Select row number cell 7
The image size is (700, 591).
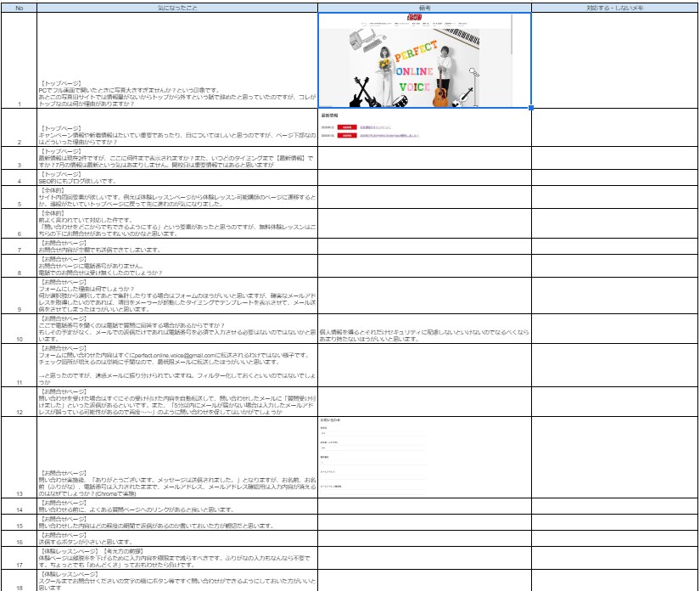[20, 246]
